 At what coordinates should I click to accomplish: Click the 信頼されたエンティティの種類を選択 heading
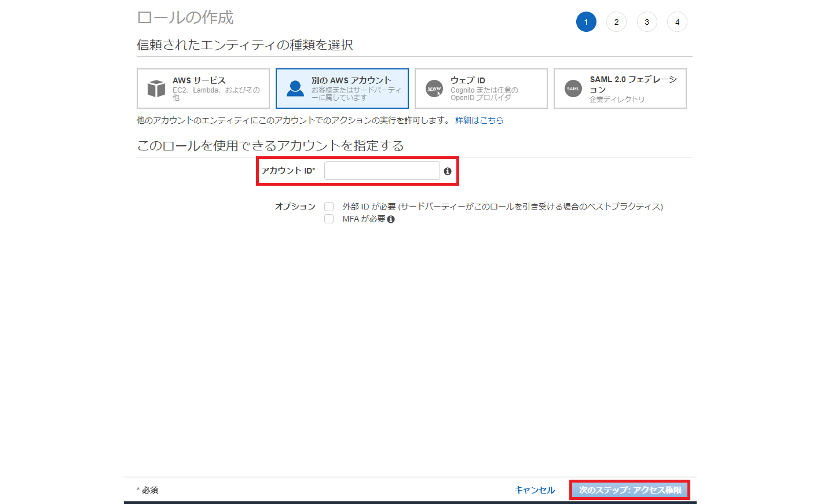tap(245, 45)
